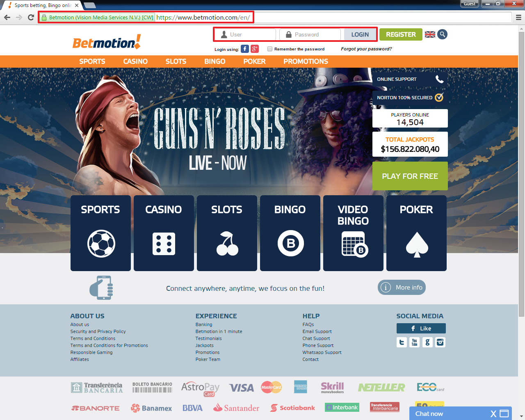Image resolution: width=525 pixels, height=420 pixels.
Task: Select SLOTS in the orange menu
Action: [x=176, y=61]
